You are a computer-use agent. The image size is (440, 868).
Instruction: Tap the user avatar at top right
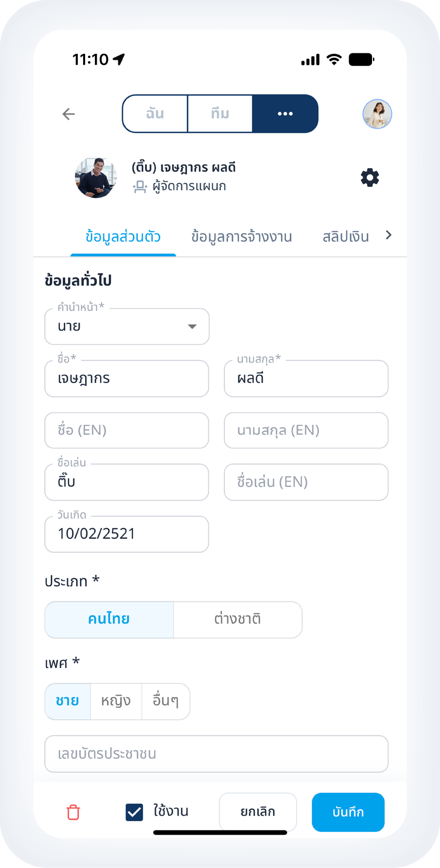pyautogui.click(x=377, y=114)
